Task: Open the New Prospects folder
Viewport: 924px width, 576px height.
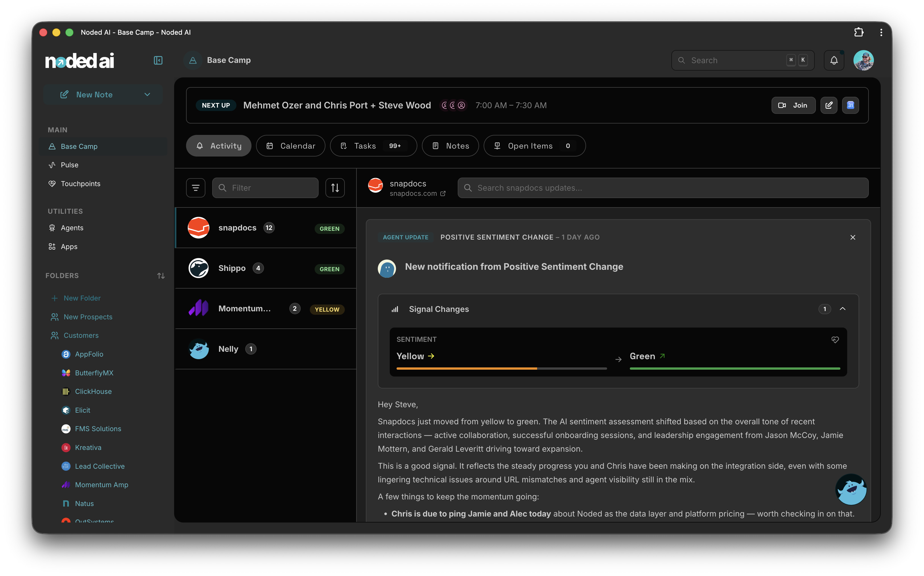Action: click(81, 317)
